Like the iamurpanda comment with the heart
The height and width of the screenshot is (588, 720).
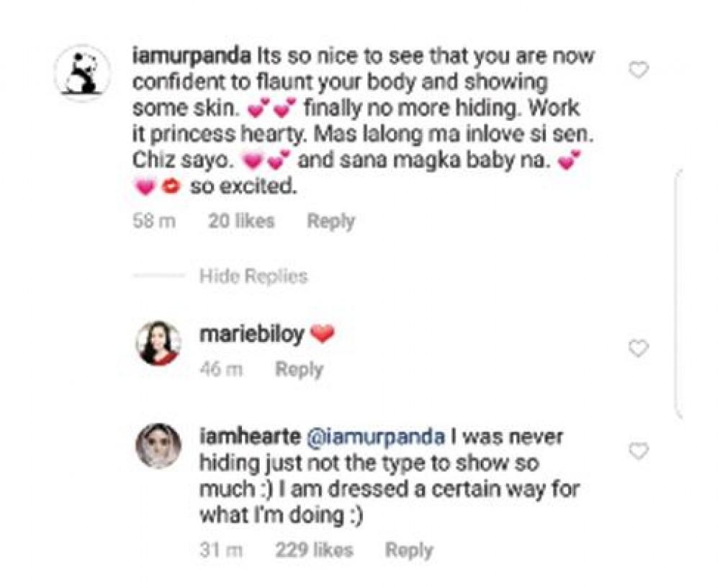tap(639, 70)
